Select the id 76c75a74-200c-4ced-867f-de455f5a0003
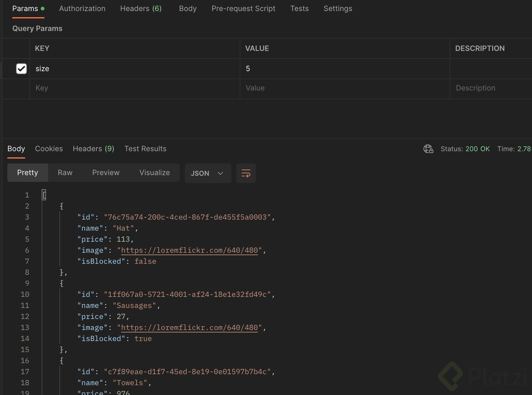532x395 pixels. [x=187, y=217]
